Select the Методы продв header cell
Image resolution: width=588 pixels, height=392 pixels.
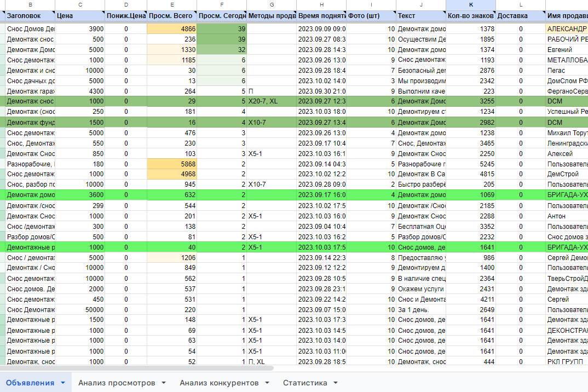272,16
